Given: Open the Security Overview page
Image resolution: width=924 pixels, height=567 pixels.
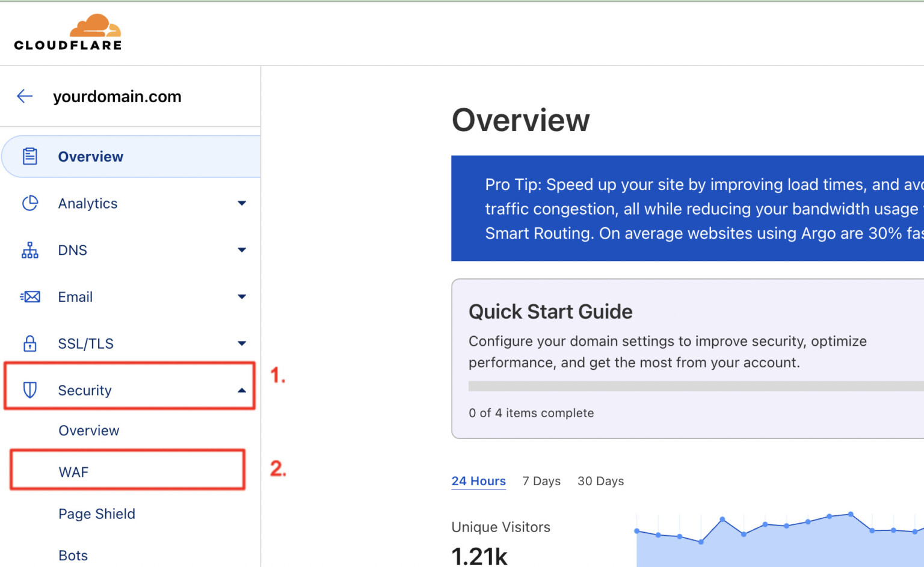Looking at the screenshot, I should click(88, 430).
